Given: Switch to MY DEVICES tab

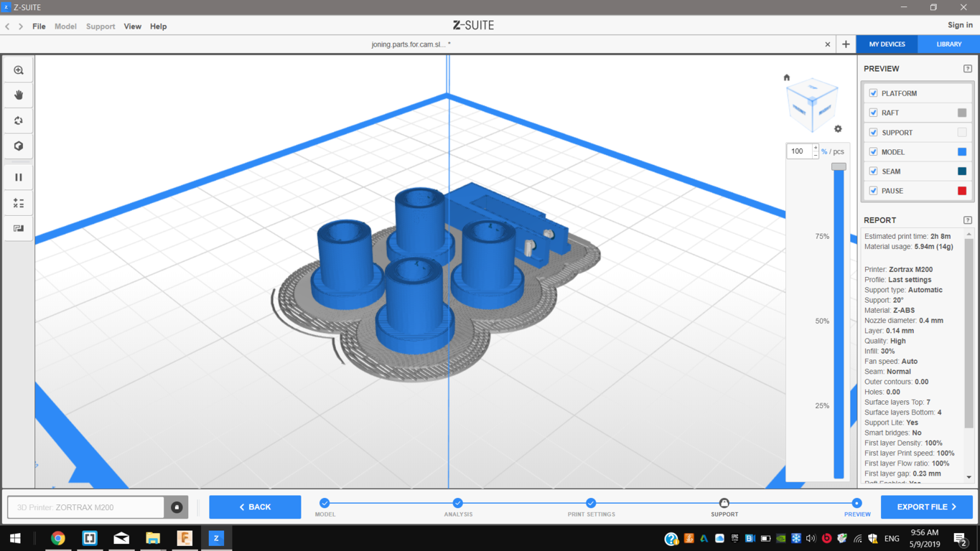Looking at the screenshot, I should click(x=887, y=44).
